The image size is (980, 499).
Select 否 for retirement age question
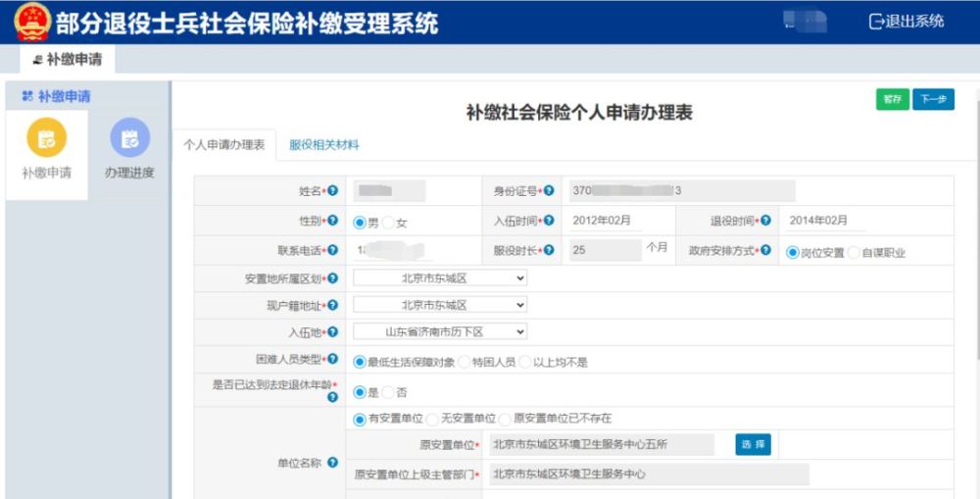pyautogui.click(x=388, y=393)
